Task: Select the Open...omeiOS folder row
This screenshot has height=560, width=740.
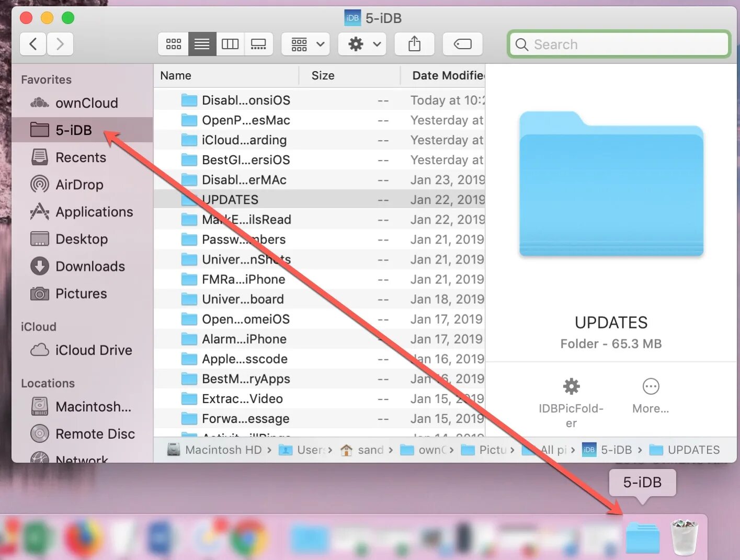Action: click(x=320, y=319)
